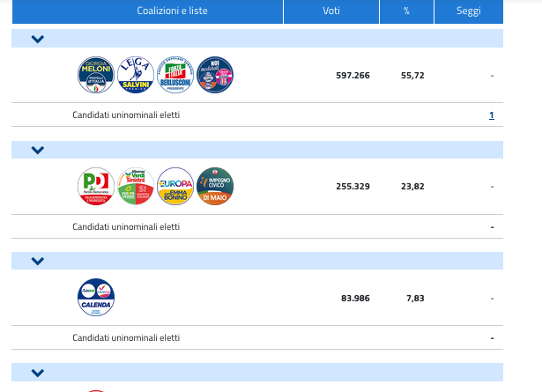Click the Forza Italia Berlusconi logo
The height and width of the screenshot is (392, 542).
pyautogui.click(x=174, y=75)
